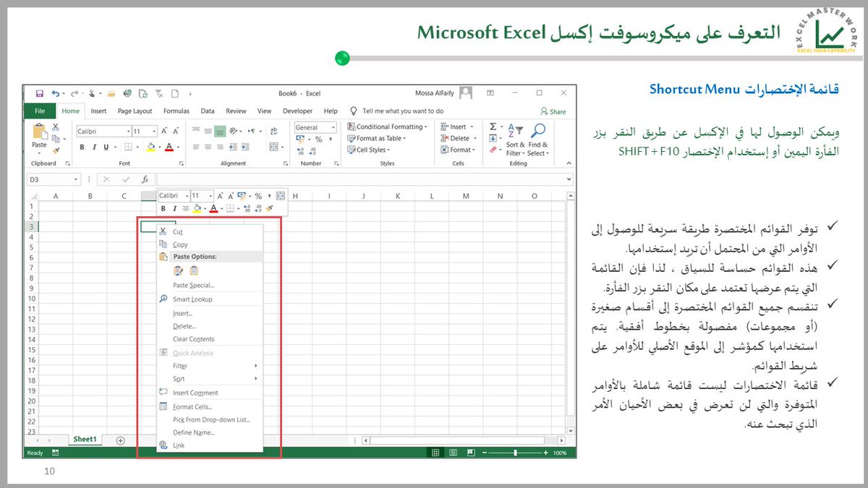The image size is (868, 488).
Task: Open the Conditional Formatting dropdown
Action: (x=387, y=127)
